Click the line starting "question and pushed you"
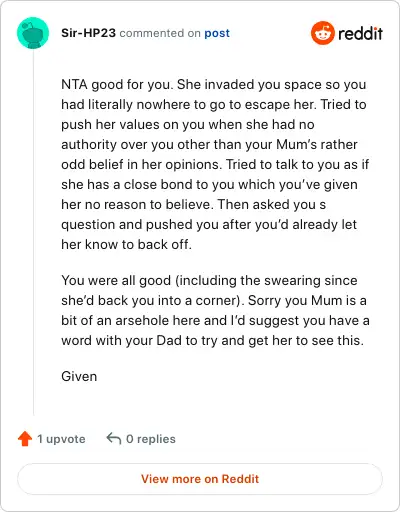The height and width of the screenshot is (512, 400). 209,224
